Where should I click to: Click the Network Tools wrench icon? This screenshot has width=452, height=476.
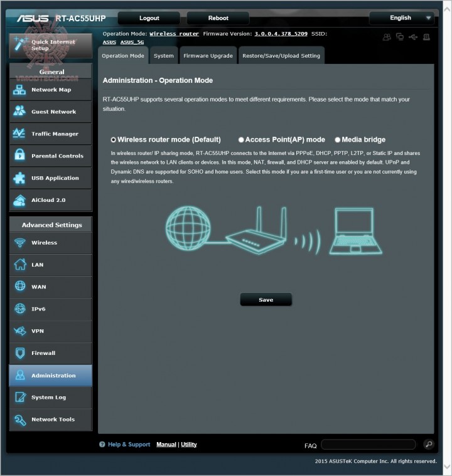(x=20, y=420)
